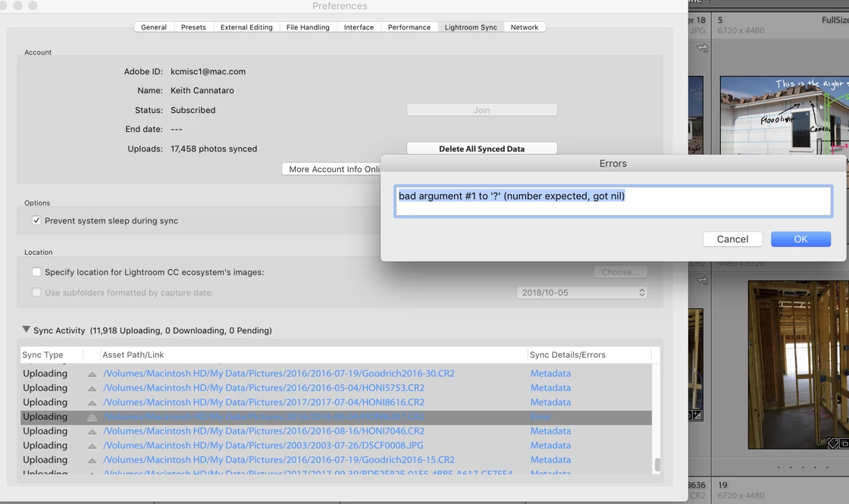Click More Account Info Online button

click(x=331, y=169)
